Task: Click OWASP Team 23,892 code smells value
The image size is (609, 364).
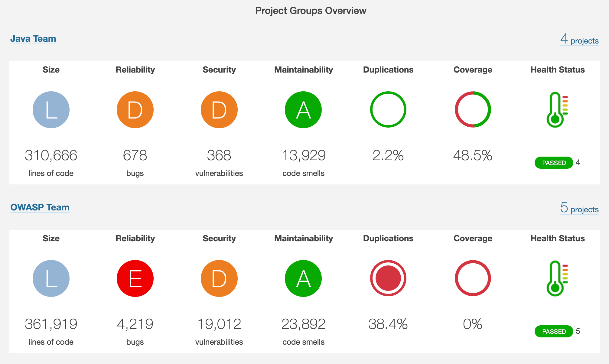Action: pyautogui.click(x=304, y=324)
